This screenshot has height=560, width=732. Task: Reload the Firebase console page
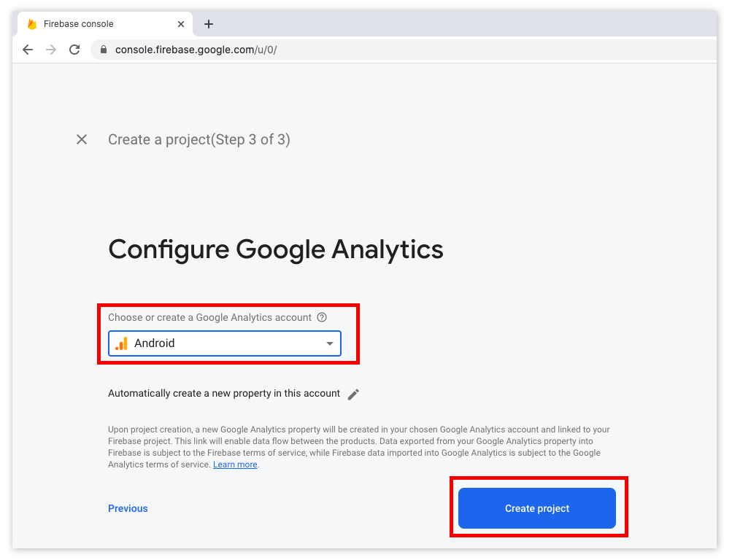tap(74, 50)
